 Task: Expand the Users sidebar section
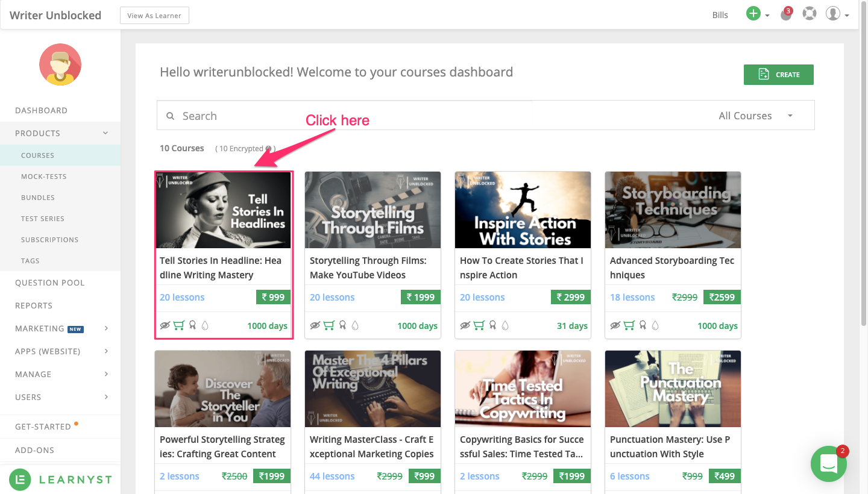pos(60,397)
